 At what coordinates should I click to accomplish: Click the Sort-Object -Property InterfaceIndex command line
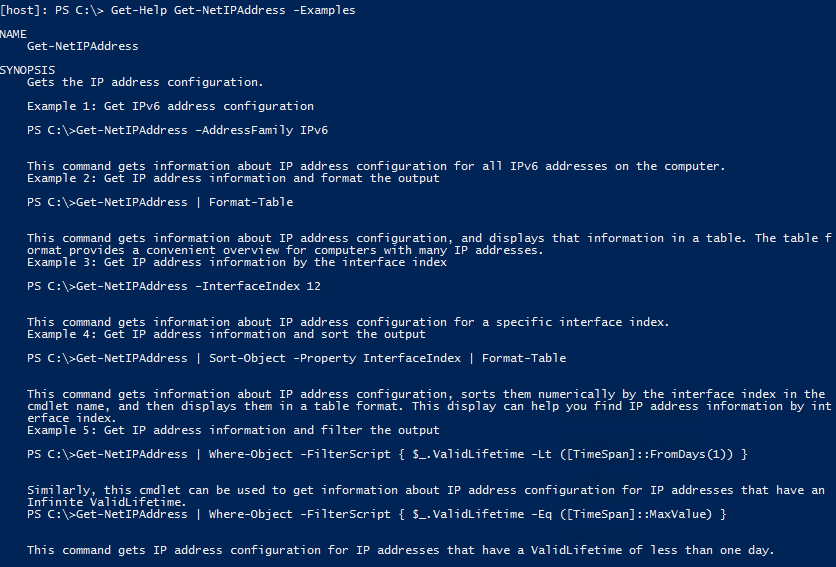(x=296, y=358)
